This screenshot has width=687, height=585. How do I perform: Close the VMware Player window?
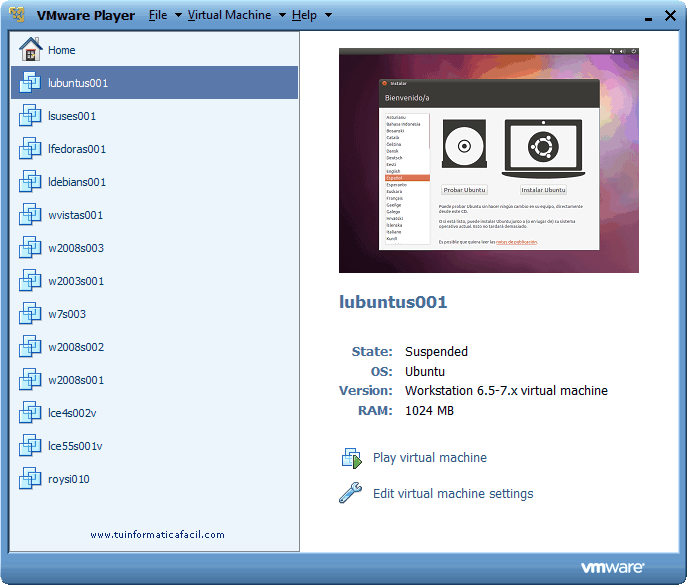click(x=670, y=16)
